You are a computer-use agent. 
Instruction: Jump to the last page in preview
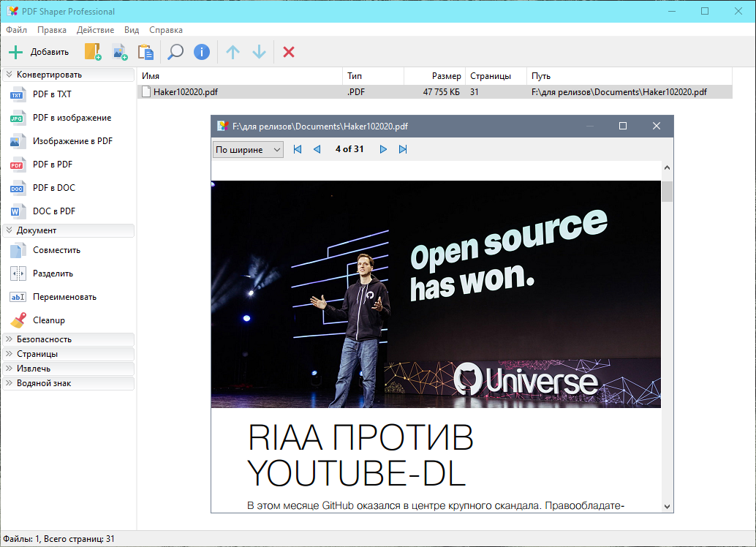pyautogui.click(x=403, y=149)
